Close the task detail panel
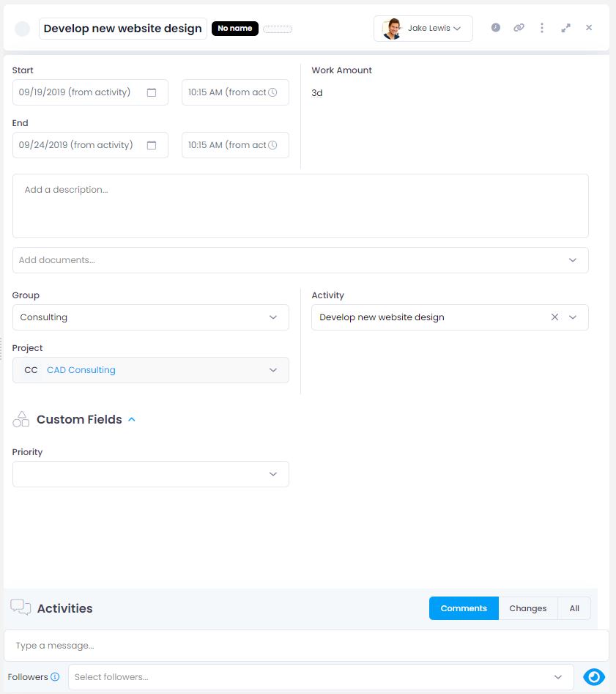Image resolution: width=616 pixels, height=694 pixels. tap(589, 27)
